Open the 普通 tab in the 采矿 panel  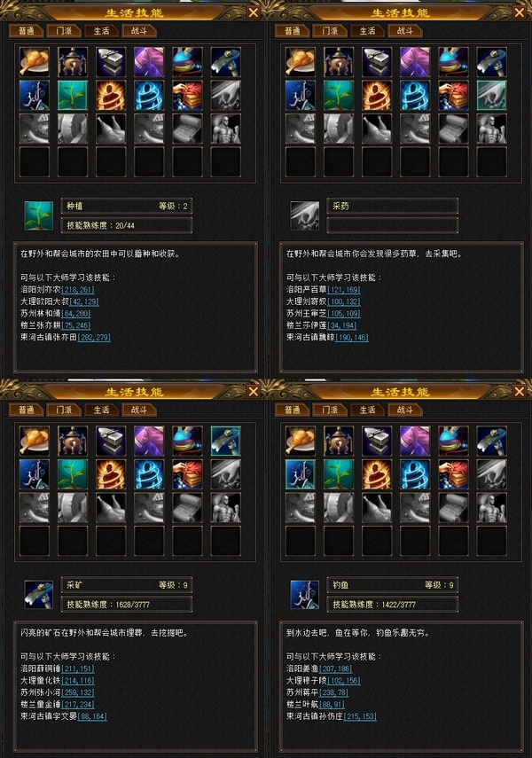point(26,410)
